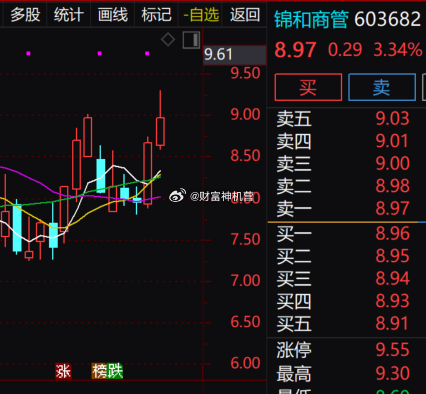This screenshot has height=394, width=426.
Task: Click the blue 卖 sell button
Action: 382,87
